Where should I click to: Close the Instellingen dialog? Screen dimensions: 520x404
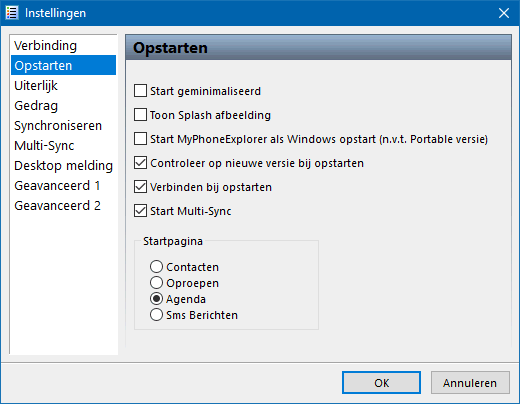[x=503, y=13]
